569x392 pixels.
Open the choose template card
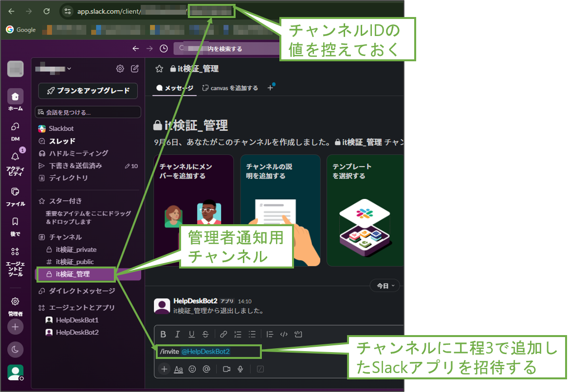365,210
